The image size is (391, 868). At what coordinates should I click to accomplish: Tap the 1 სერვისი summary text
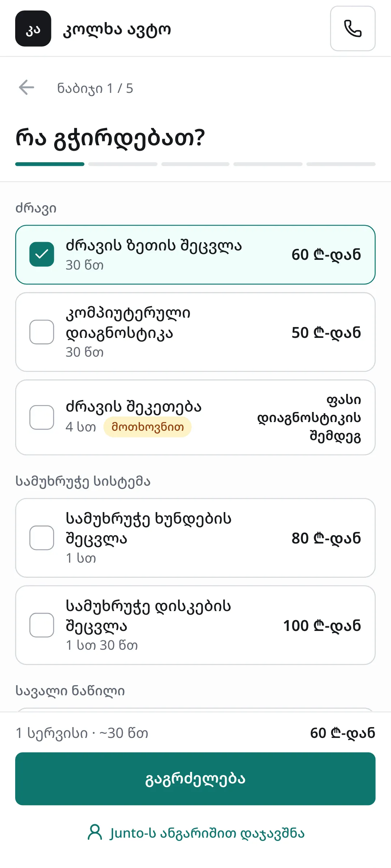coord(52,733)
